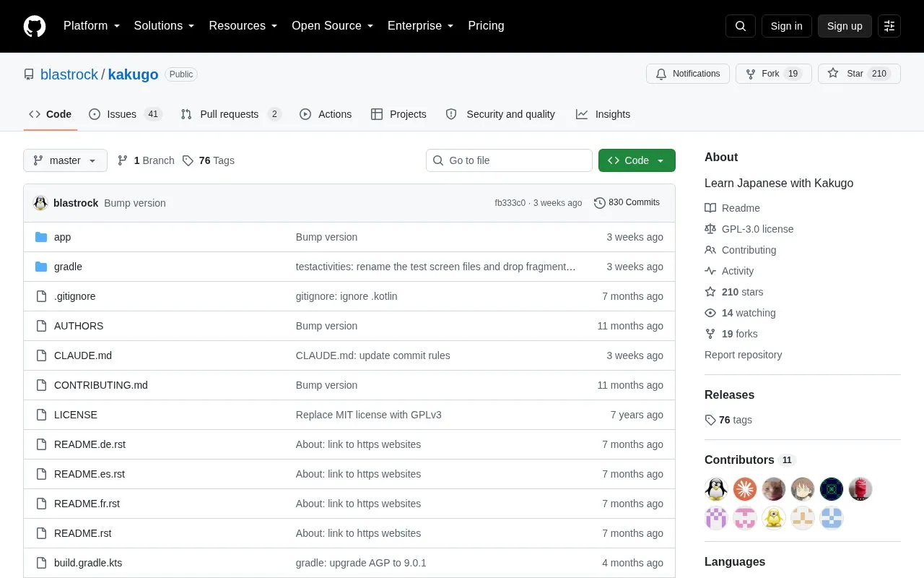Click the bell Notifications button
Image resolution: width=924 pixels, height=578 pixels.
click(x=688, y=74)
